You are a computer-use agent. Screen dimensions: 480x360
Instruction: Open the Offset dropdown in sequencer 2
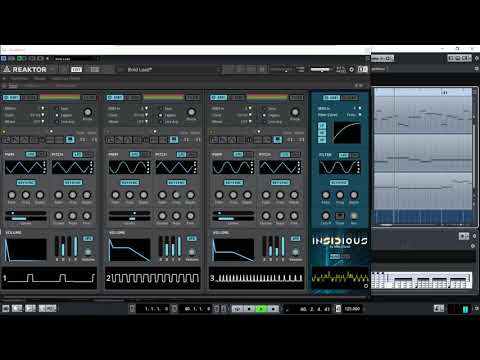146,122
